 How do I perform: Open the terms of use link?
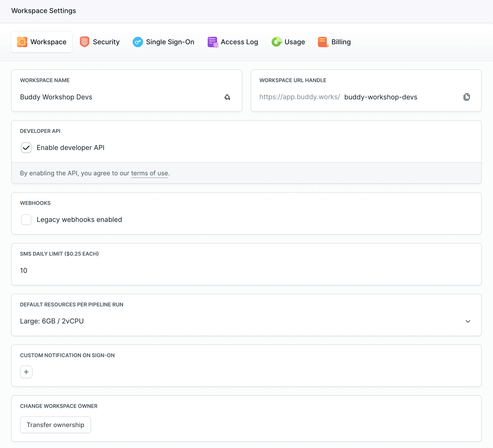click(x=149, y=173)
